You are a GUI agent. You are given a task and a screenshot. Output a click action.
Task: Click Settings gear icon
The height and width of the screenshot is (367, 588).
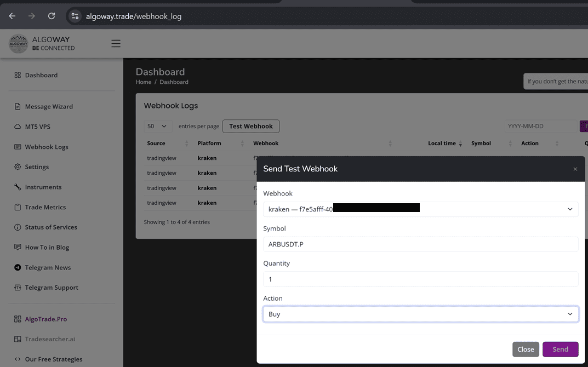(x=18, y=167)
